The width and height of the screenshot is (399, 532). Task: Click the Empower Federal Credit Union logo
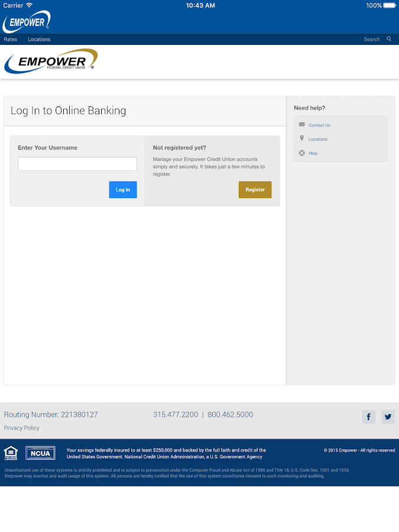point(51,61)
